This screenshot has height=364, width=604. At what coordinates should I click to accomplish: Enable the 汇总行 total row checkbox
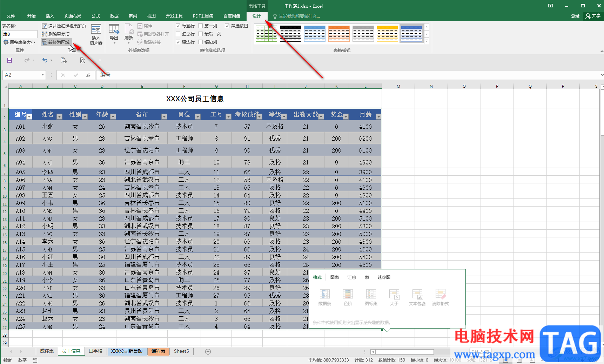[178, 34]
